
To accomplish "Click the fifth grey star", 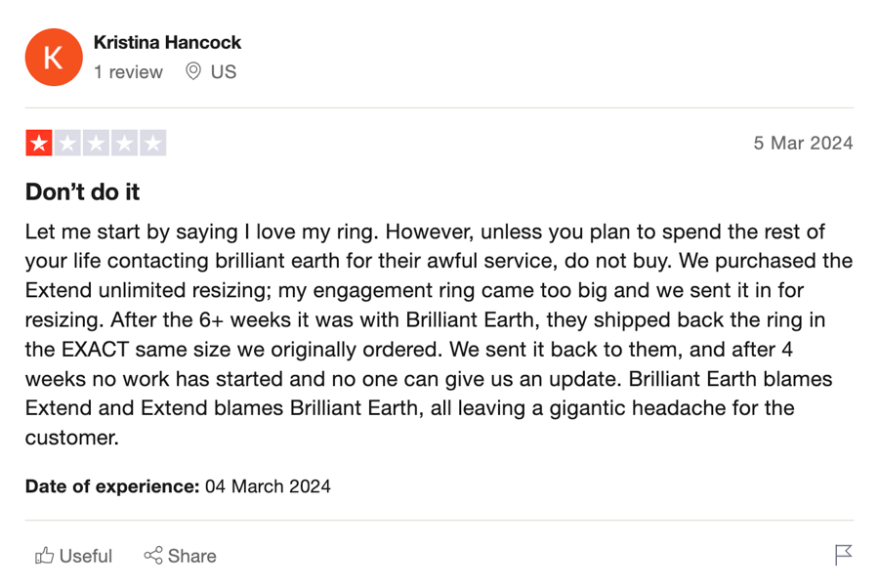I will (153, 143).
